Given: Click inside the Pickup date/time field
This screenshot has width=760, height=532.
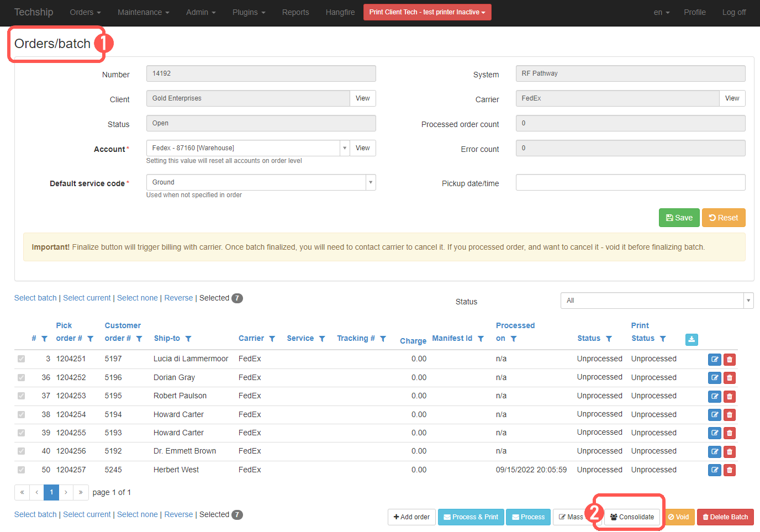Looking at the screenshot, I should (630, 183).
